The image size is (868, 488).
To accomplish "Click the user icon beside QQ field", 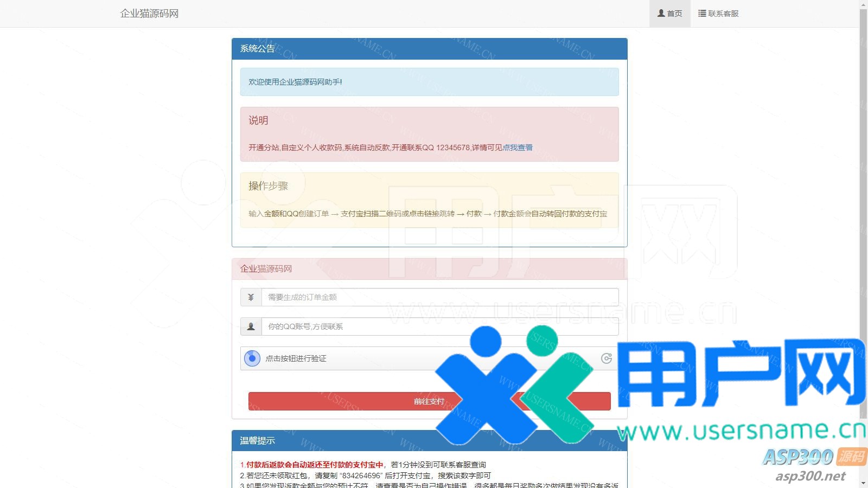I will [251, 326].
